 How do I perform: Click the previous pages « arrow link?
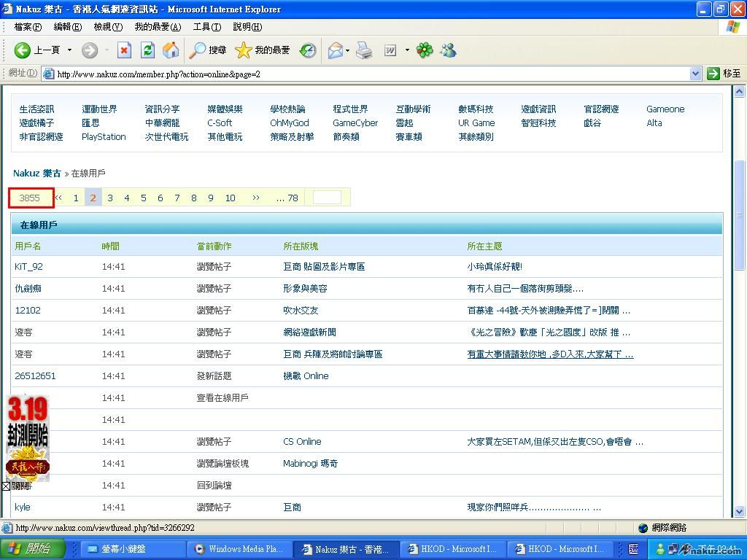click(58, 198)
